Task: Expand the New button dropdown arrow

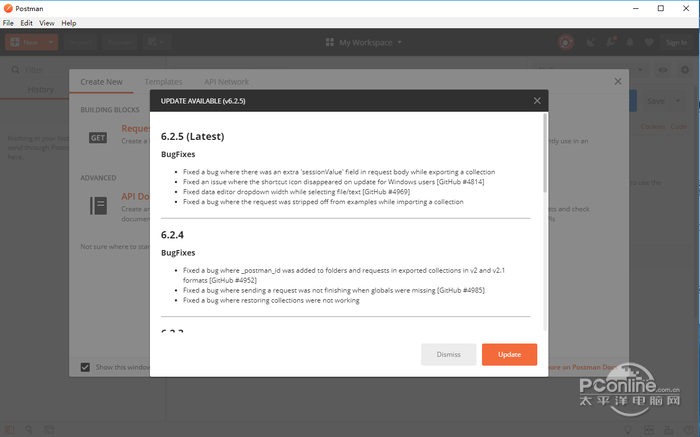Action: tap(51, 42)
